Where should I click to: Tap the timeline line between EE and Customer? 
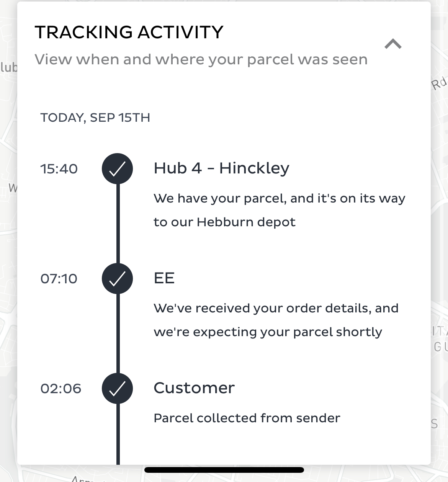(x=118, y=334)
